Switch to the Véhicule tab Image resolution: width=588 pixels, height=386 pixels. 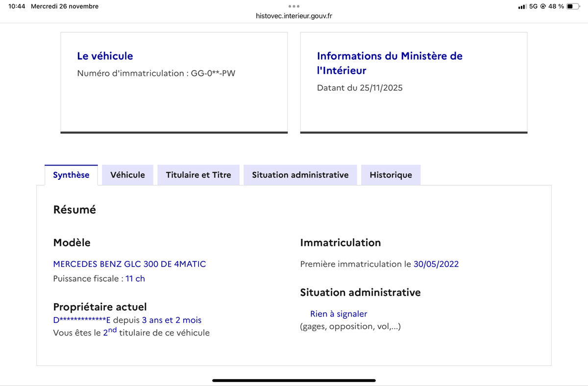click(x=127, y=175)
